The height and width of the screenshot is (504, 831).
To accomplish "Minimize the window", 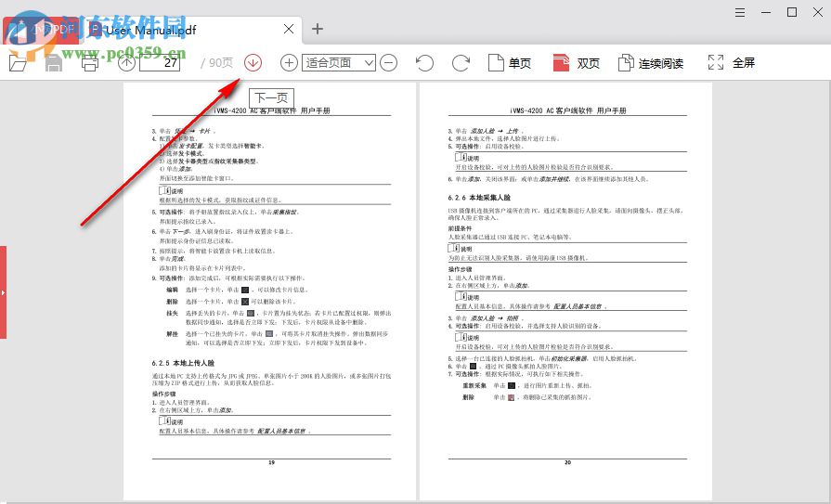I will click(x=766, y=12).
